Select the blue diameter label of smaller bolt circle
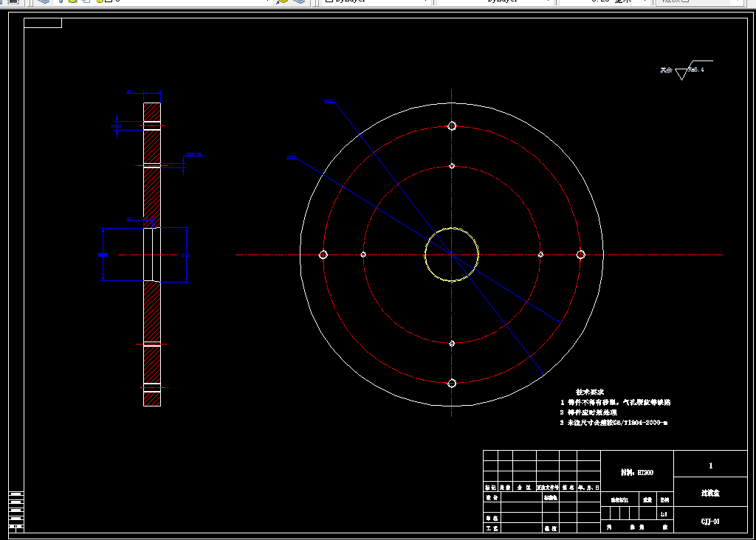Image resolution: width=756 pixels, height=540 pixels. [x=291, y=158]
